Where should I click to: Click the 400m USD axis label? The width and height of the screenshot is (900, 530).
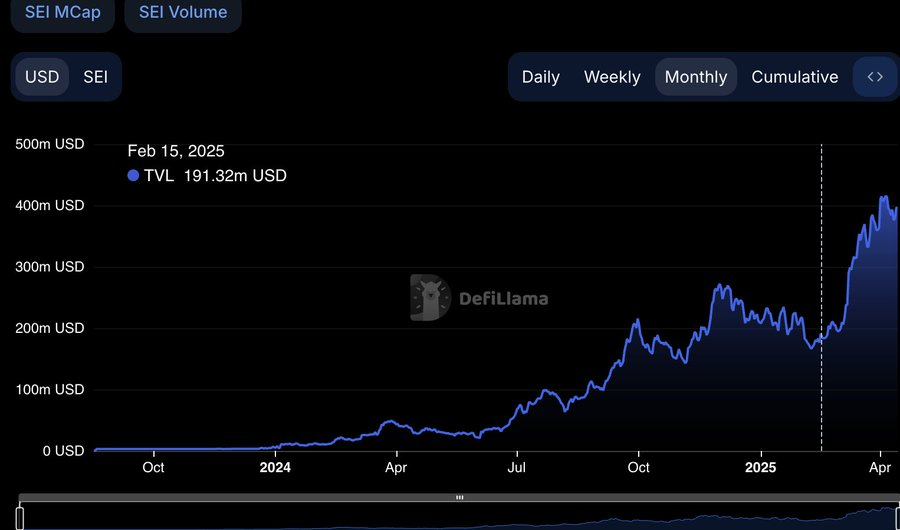click(50, 206)
